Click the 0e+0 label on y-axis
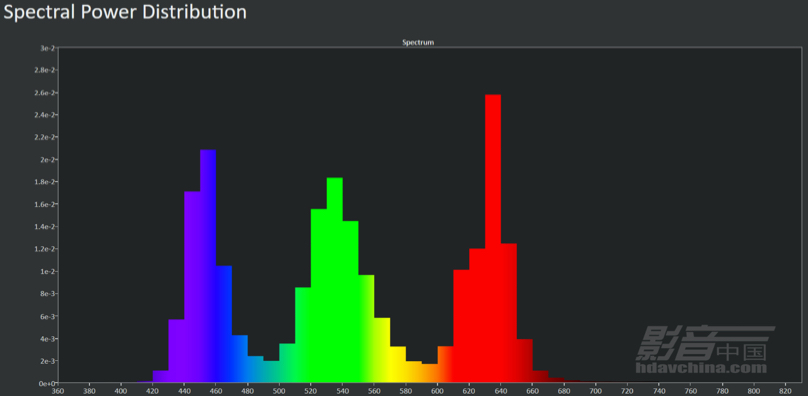 click(x=47, y=384)
